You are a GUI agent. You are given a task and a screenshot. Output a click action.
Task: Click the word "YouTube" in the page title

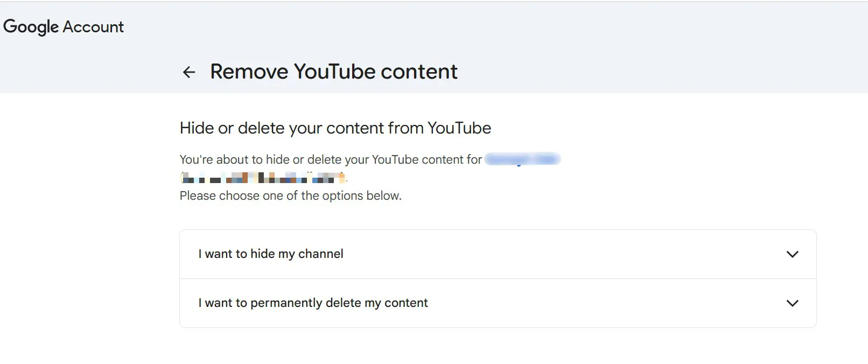click(x=334, y=72)
